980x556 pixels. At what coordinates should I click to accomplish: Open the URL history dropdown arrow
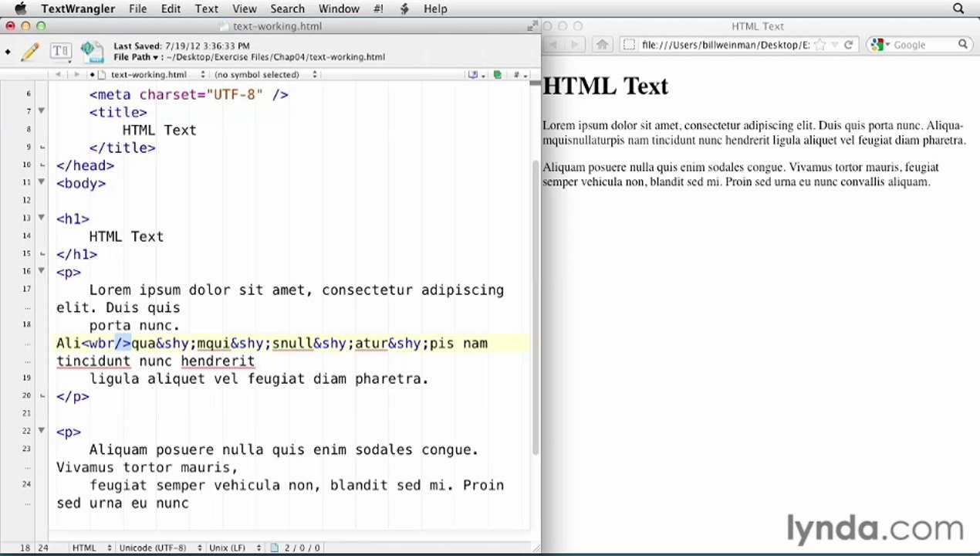pyautogui.click(x=834, y=45)
